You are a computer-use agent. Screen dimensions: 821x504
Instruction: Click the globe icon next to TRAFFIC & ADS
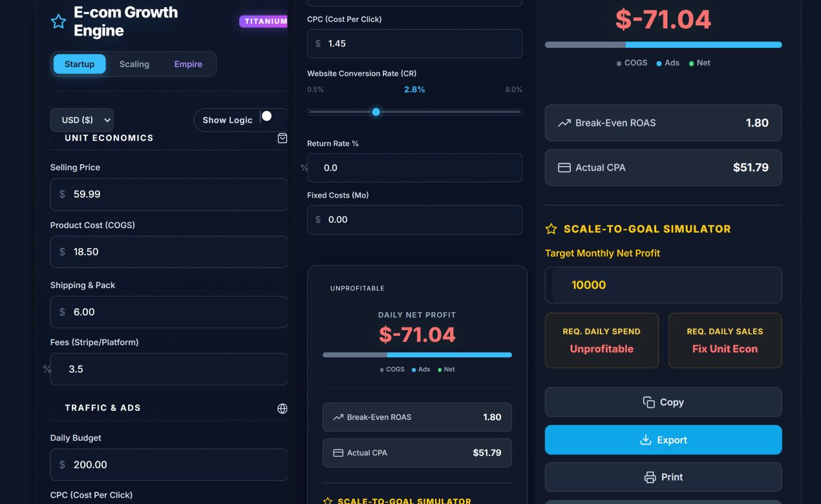pos(282,408)
